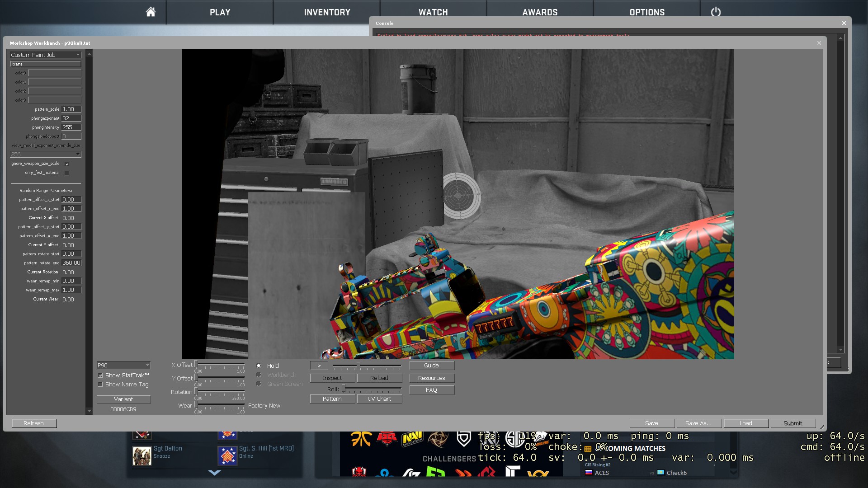Click the variant ID 00006CB9 text
868x488 pixels.
[123, 409]
